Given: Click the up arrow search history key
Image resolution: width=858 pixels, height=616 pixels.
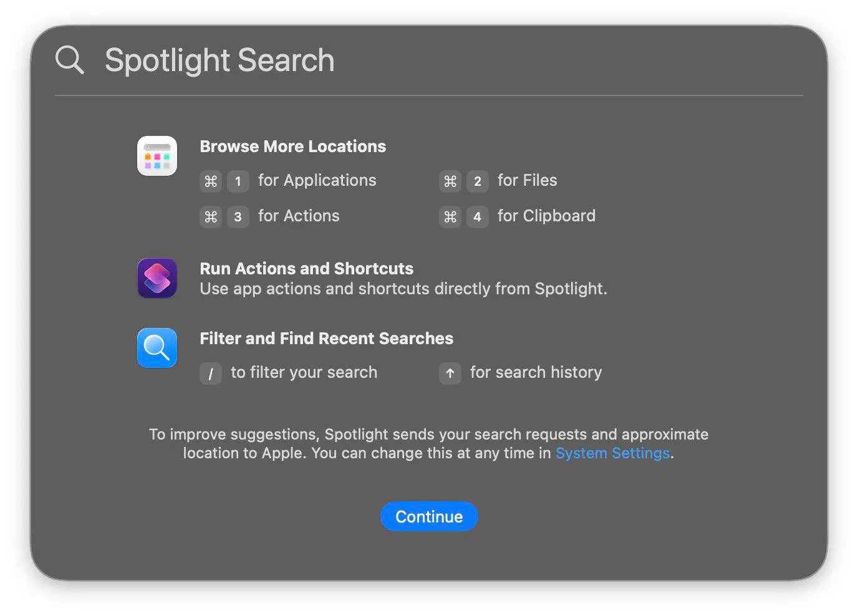Looking at the screenshot, I should coord(450,373).
